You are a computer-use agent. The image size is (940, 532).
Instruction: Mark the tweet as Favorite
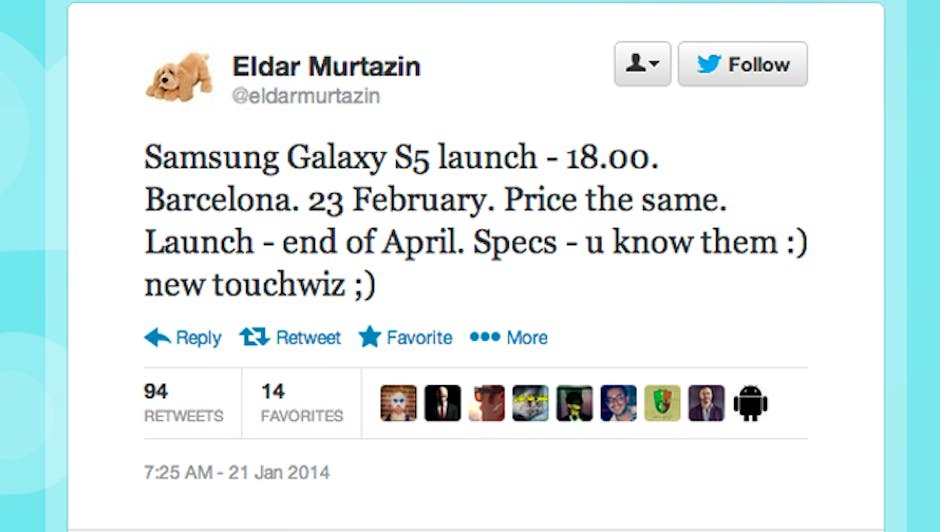click(x=405, y=338)
